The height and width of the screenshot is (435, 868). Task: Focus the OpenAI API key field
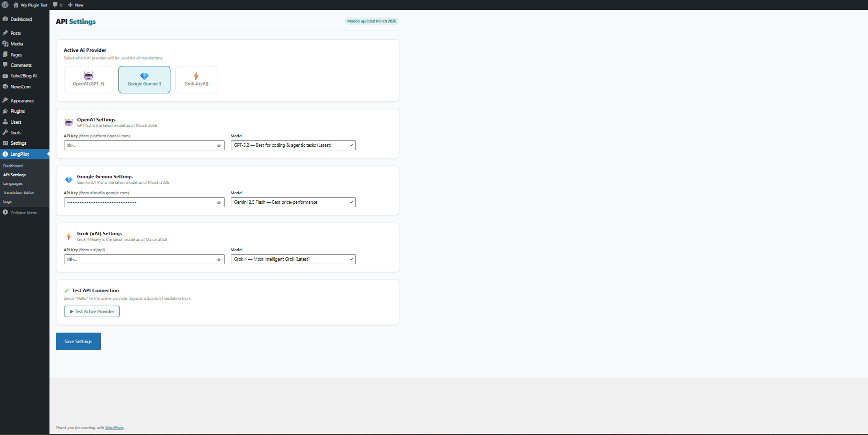click(144, 145)
